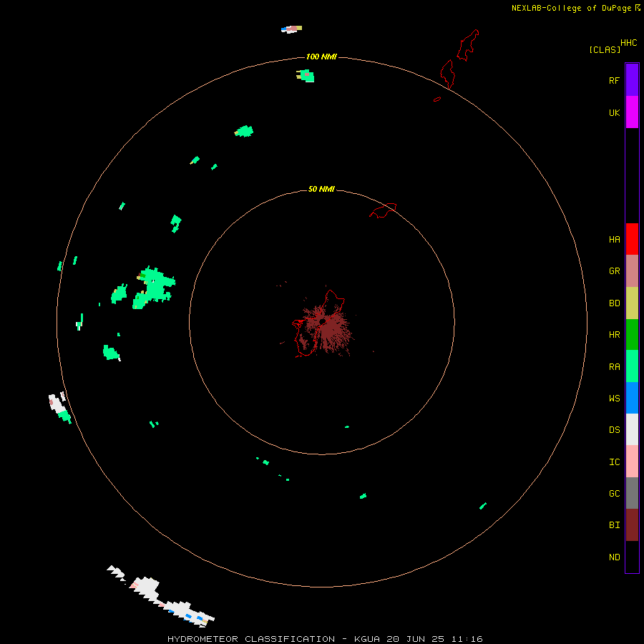Click the Hydrometeor Classification KGUA title text

tap(325, 639)
